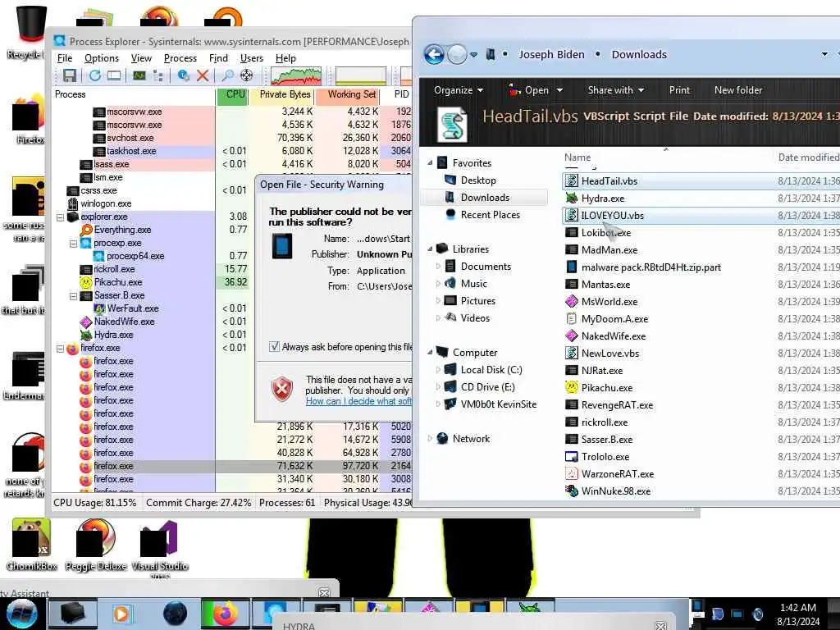Screen dimensions: 840x630
Task: Open File menu in Process Explorer
Action: (65, 58)
